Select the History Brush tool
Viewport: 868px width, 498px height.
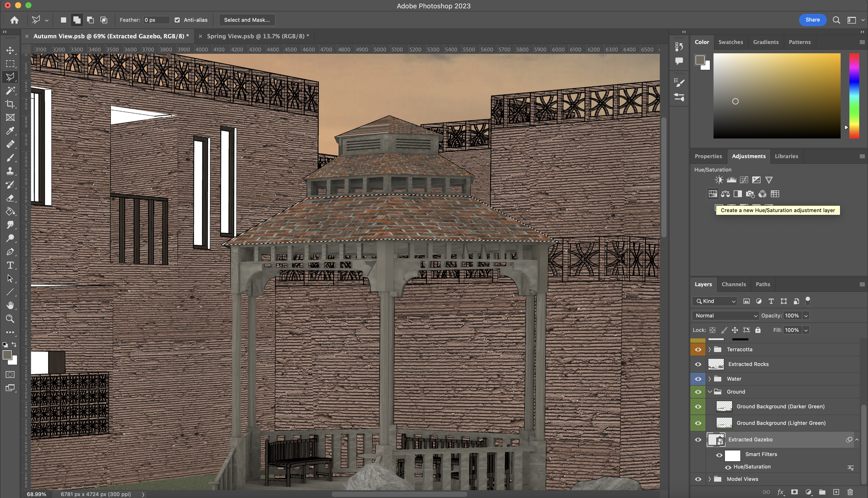click(10, 185)
